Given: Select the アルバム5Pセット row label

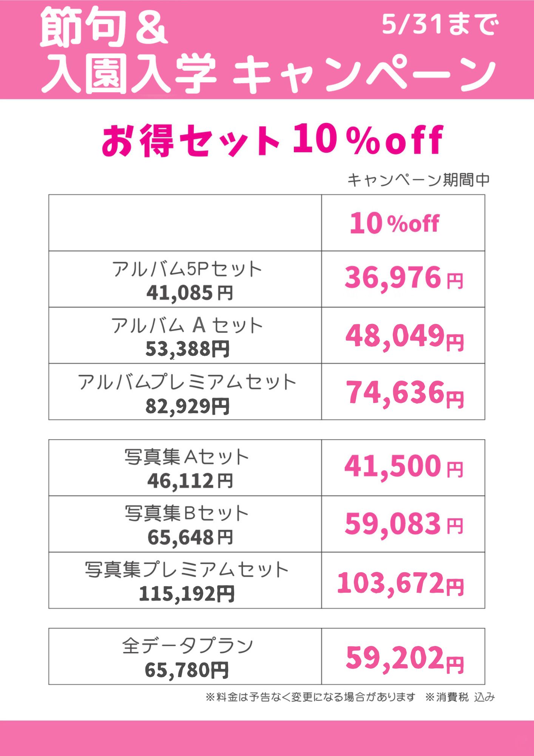Looking at the screenshot, I should [187, 269].
